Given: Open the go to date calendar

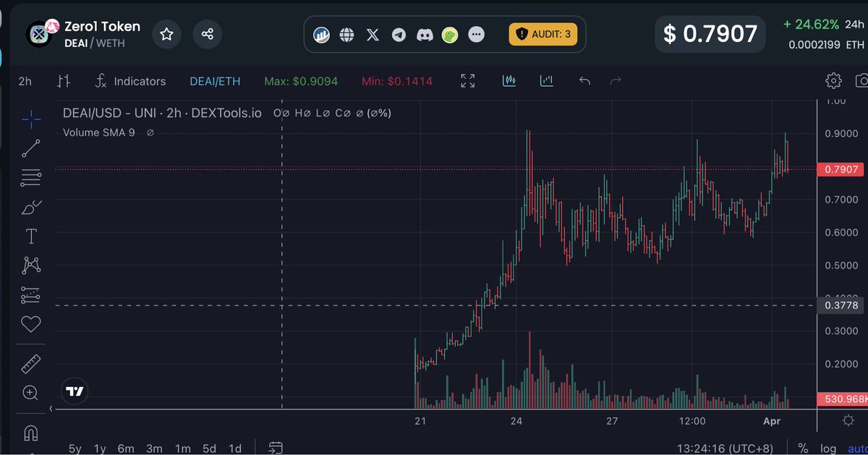Looking at the screenshot, I should tap(275, 448).
